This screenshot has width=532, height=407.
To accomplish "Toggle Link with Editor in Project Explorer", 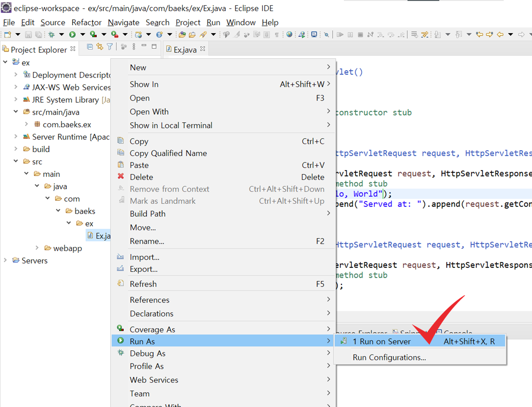I will 100,47.
